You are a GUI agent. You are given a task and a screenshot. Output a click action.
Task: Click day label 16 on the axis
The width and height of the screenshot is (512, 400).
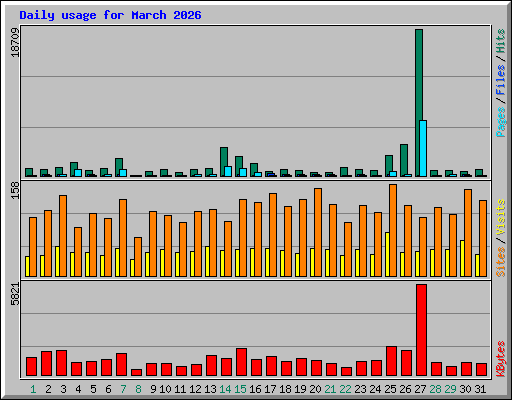[255, 389]
